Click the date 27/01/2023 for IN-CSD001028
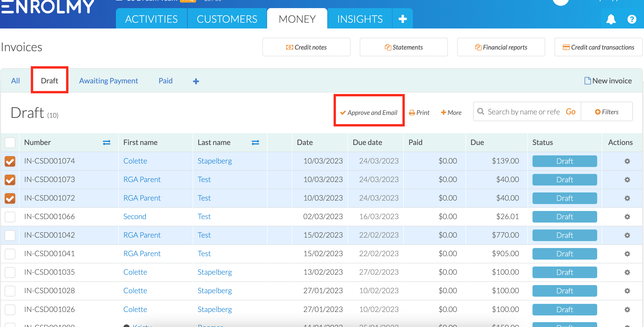 click(323, 291)
